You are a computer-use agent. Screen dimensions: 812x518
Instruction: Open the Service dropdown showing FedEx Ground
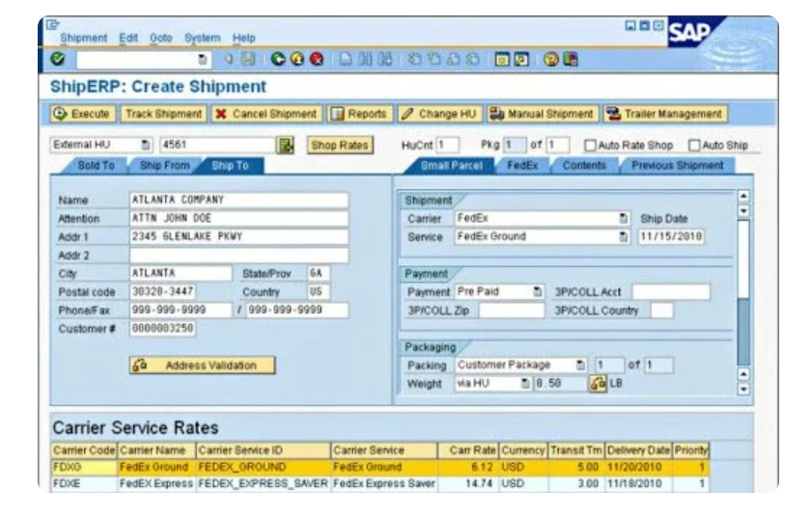click(x=624, y=236)
